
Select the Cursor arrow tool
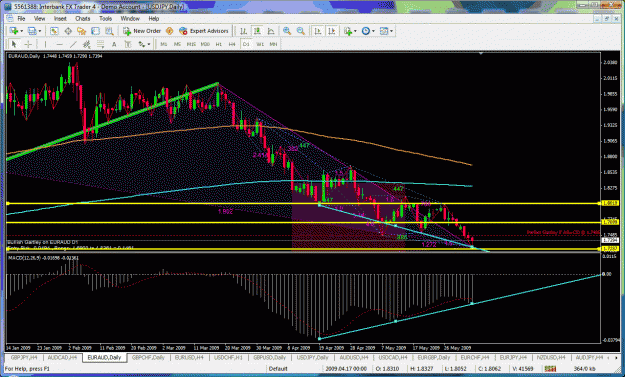tap(14, 44)
